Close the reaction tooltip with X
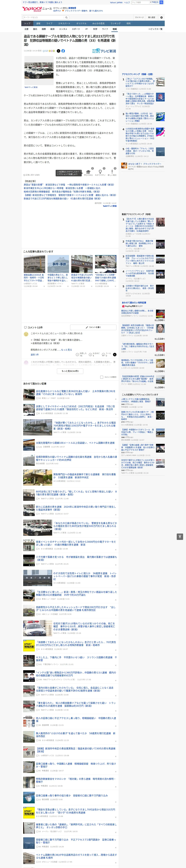 tap(80, 171)
